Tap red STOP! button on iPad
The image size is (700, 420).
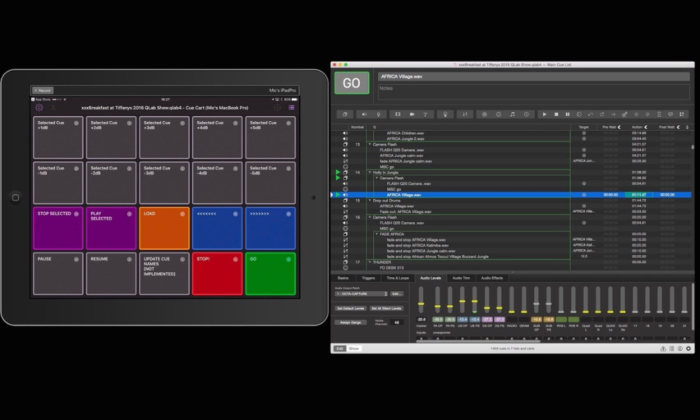click(217, 274)
